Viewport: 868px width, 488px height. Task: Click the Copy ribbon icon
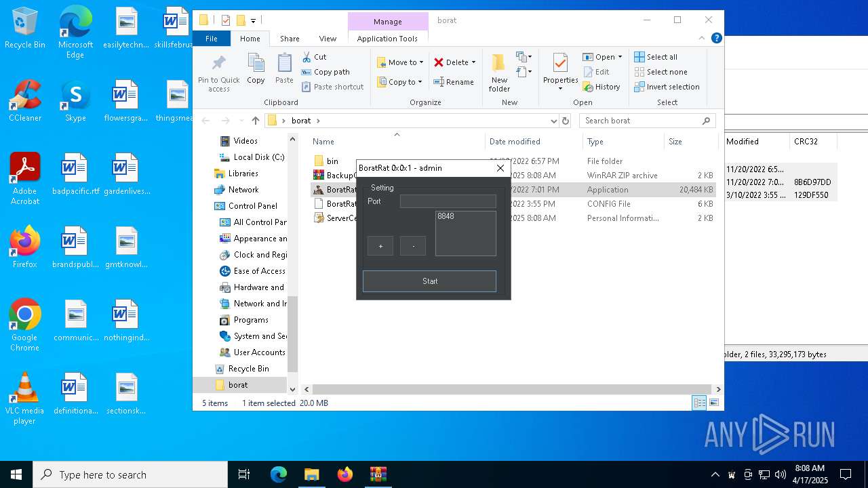tap(256, 69)
